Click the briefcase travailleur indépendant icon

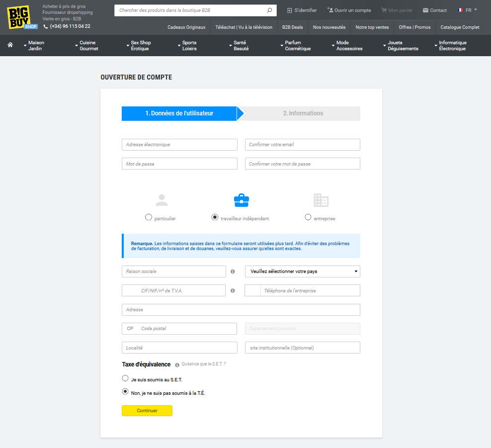pyautogui.click(x=242, y=200)
